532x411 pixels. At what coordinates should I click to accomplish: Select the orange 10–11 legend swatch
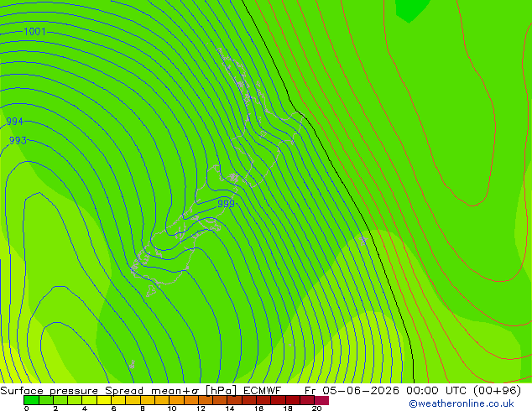click(x=176, y=400)
